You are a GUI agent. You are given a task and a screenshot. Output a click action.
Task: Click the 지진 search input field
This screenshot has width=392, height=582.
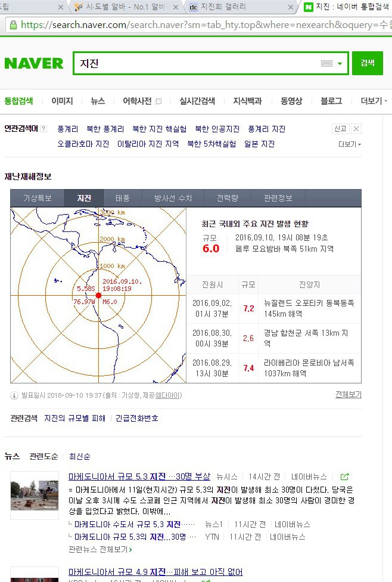tap(197, 64)
